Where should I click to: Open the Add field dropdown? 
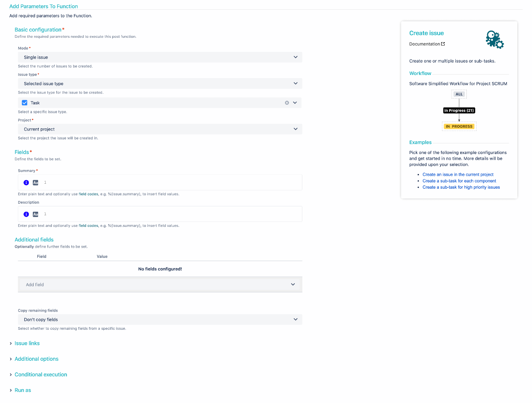coord(160,284)
